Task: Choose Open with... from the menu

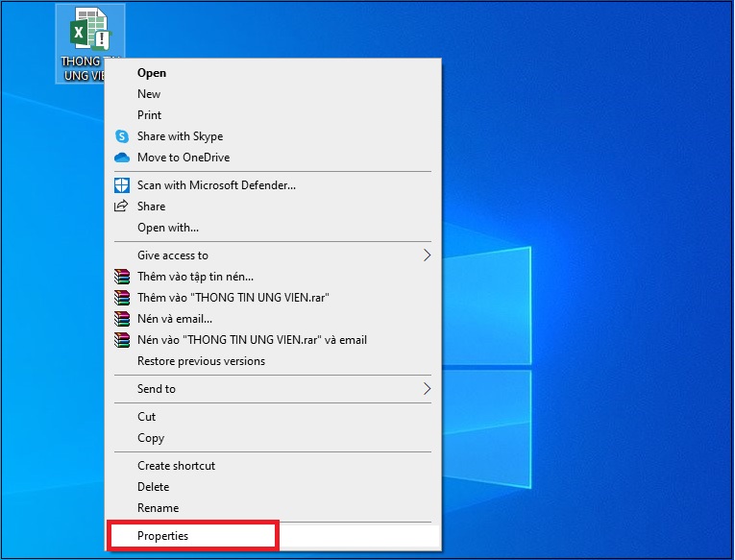Action: 168,228
